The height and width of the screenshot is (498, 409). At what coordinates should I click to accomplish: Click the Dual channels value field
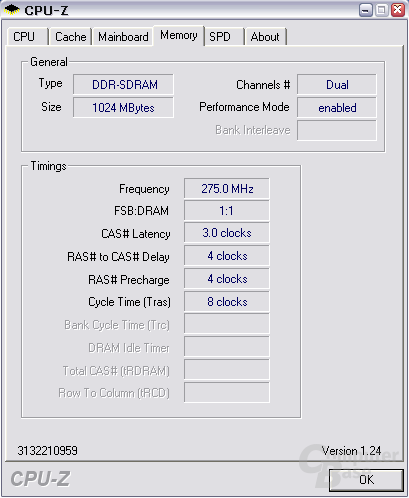click(x=337, y=85)
